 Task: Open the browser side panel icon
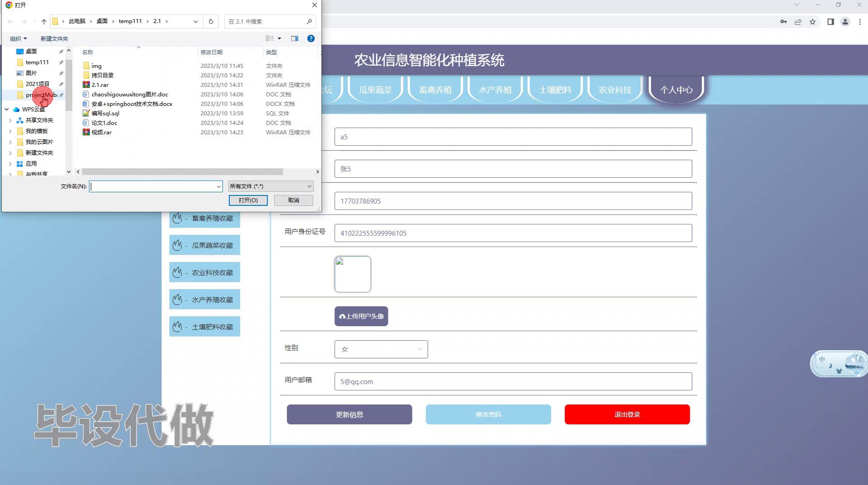(830, 22)
